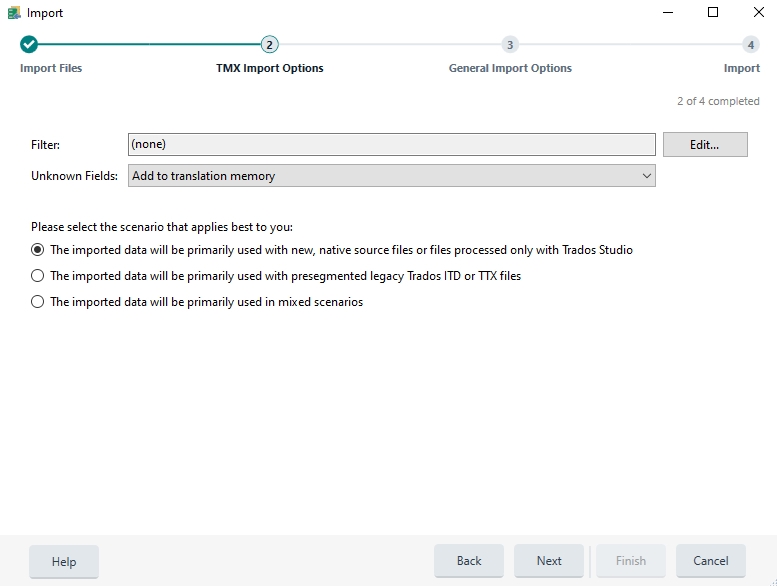Click the scenario prompt text
777x586 pixels.
point(162,227)
